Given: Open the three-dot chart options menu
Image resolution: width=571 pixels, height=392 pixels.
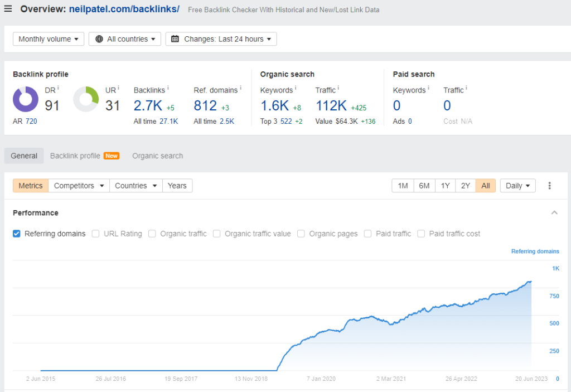Looking at the screenshot, I should 550,186.
